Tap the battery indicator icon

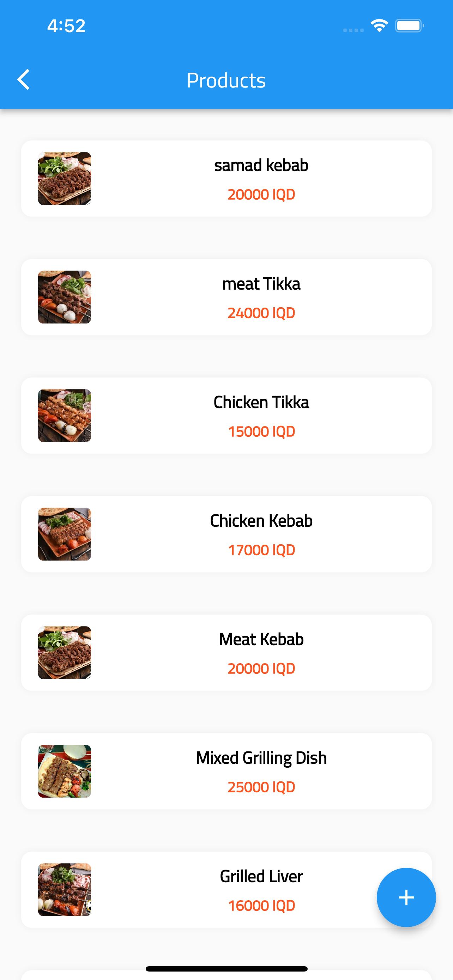[x=409, y=26]
